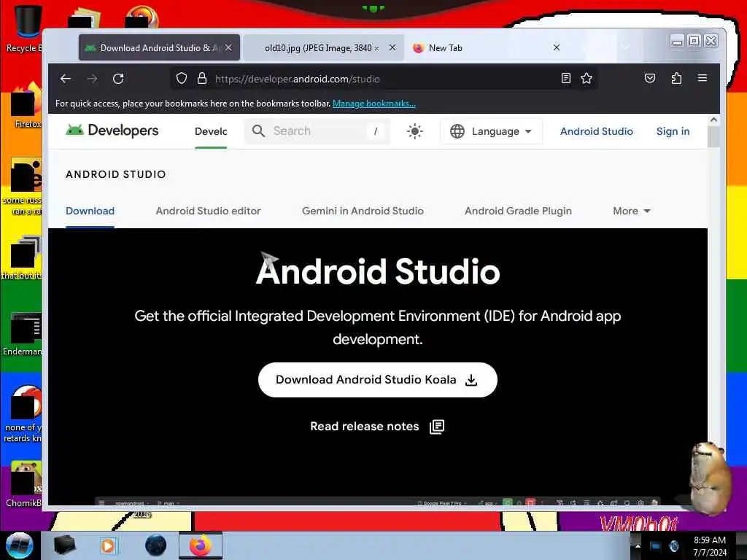Select the Download page tab
Image resolution: width=747 pixels, height=560 pixels.
(90, 211)
